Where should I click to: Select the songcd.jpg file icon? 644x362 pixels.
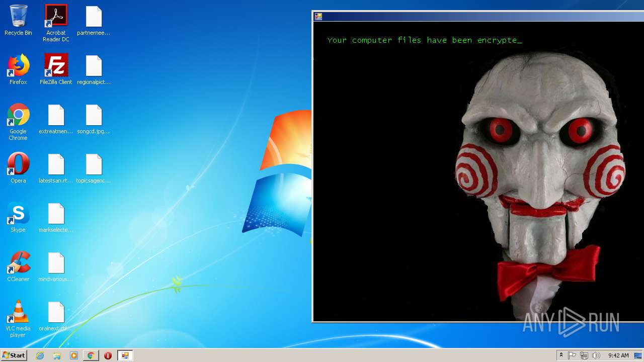[94, 119]
